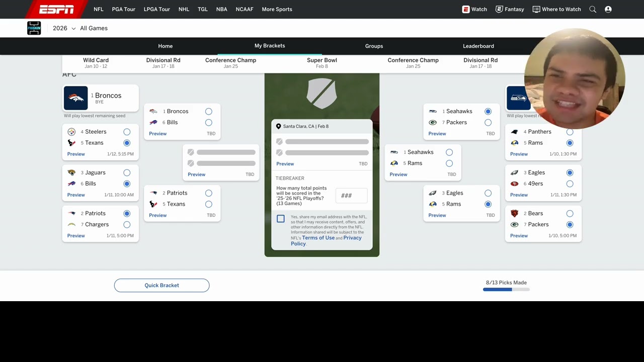Click the Eagles logo in 49ers matchup
Image resolution: width=644 pixels, height=362 pixels.
(514, 172)
